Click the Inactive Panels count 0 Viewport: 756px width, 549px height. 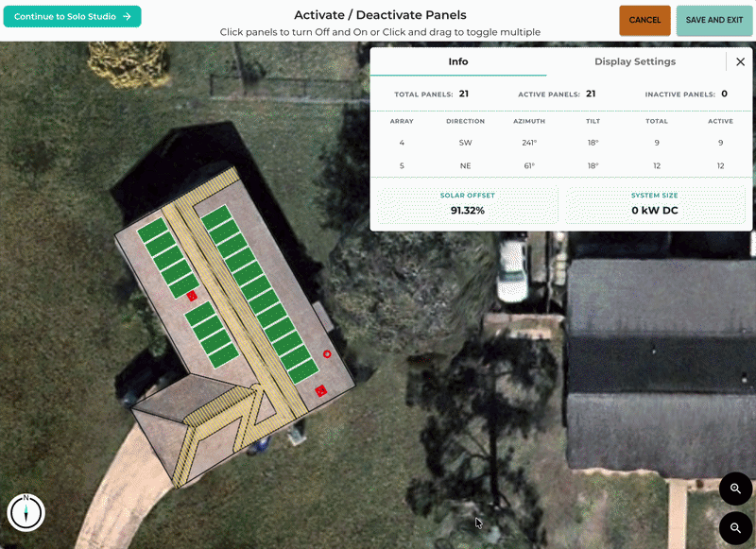coord(724,94)
